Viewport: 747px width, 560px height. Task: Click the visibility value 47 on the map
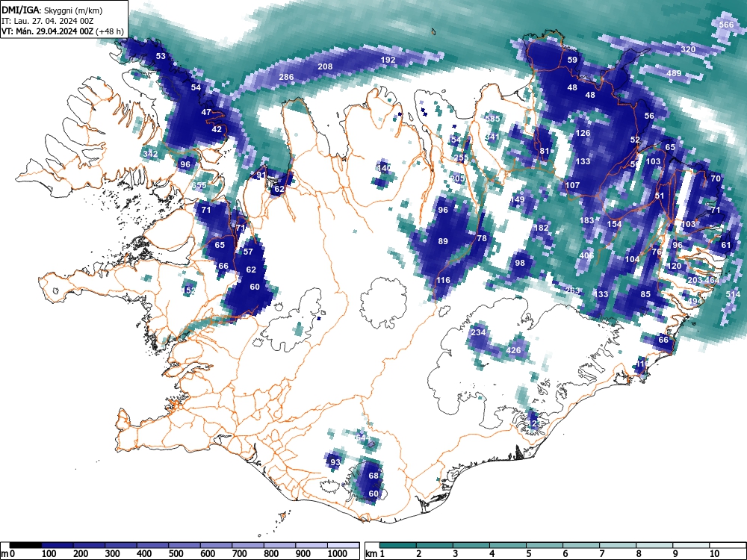[206, 112]
